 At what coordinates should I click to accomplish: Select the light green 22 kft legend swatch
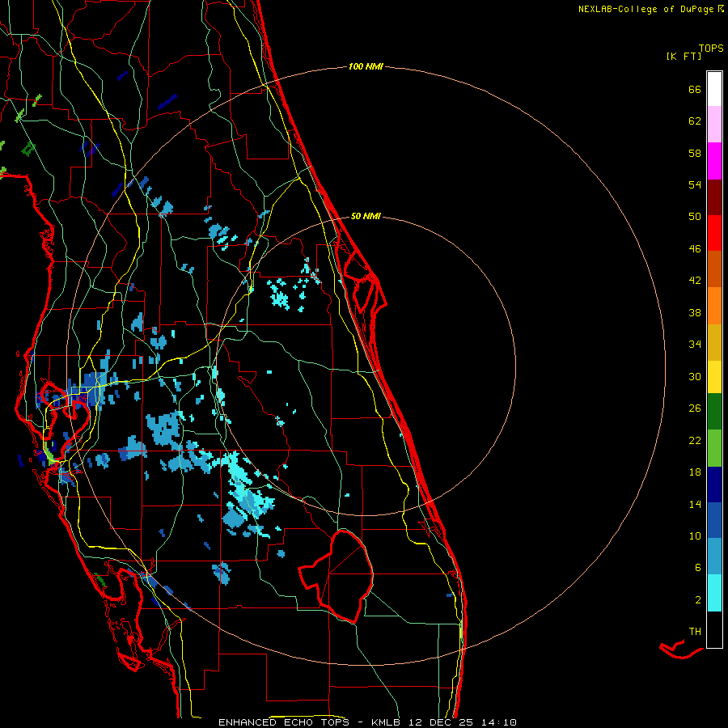(714, 448)
